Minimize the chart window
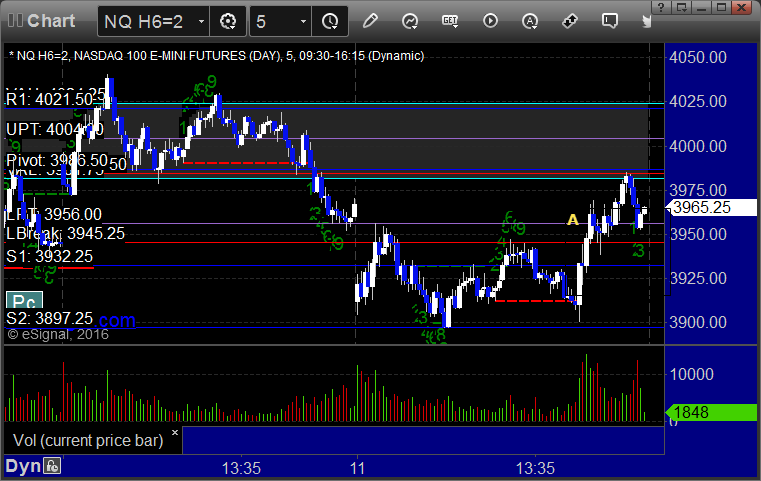This screenshot has height=481, width=761. [701, 7]
